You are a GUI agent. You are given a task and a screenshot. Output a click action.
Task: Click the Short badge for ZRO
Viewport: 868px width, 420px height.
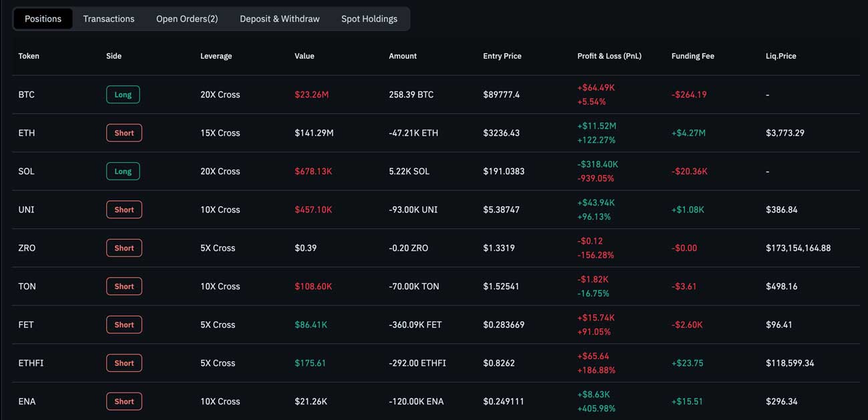pos(124,248)
